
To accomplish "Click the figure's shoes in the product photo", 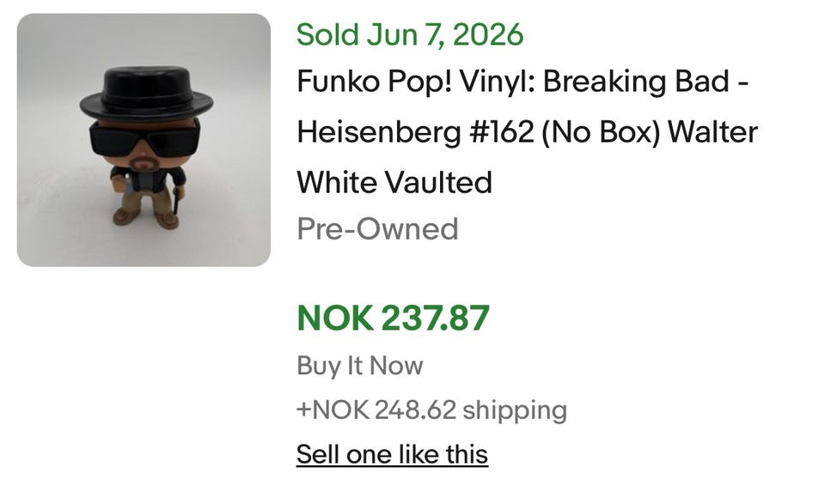I will click(x=146, y=217).
